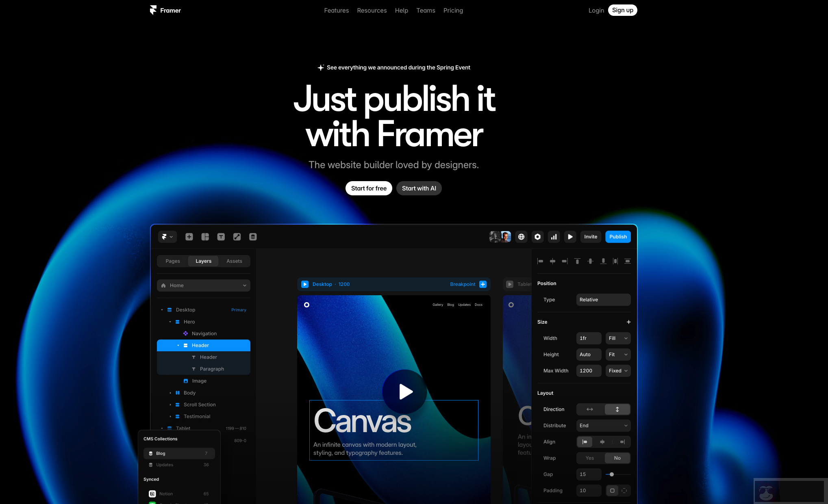Set Wrap to Yes
Screen dimensions: 828x504
click(x=589, y=458)
